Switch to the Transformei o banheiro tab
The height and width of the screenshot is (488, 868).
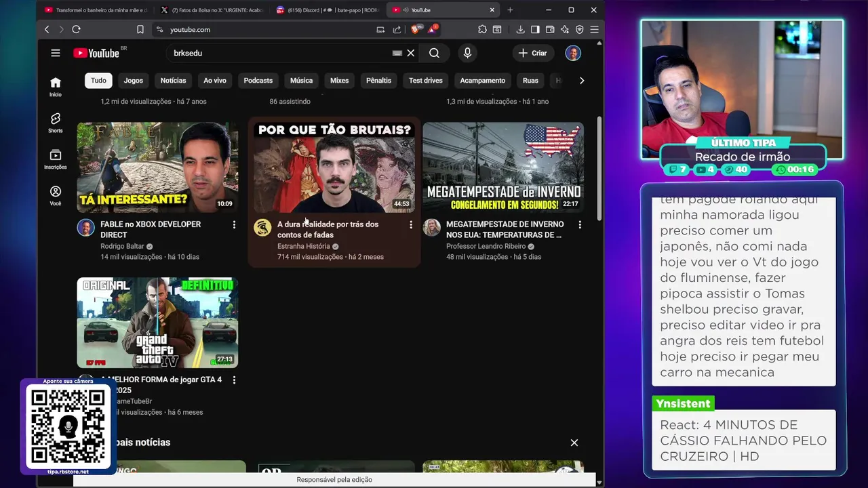96,9
